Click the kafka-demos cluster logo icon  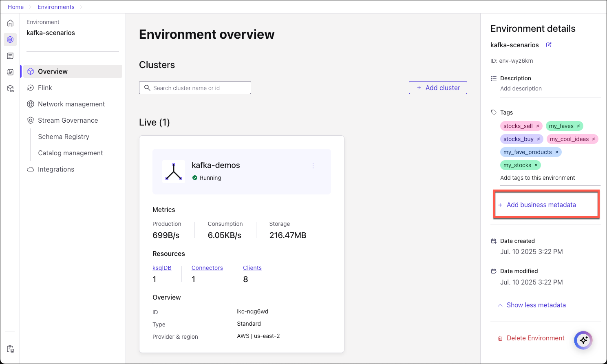tap(174, 172)
